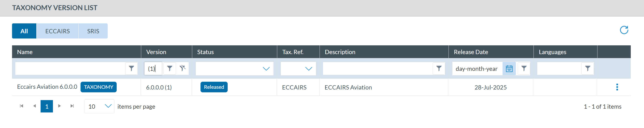Click the refresh icon for the taxonomy list

point(624,30)
